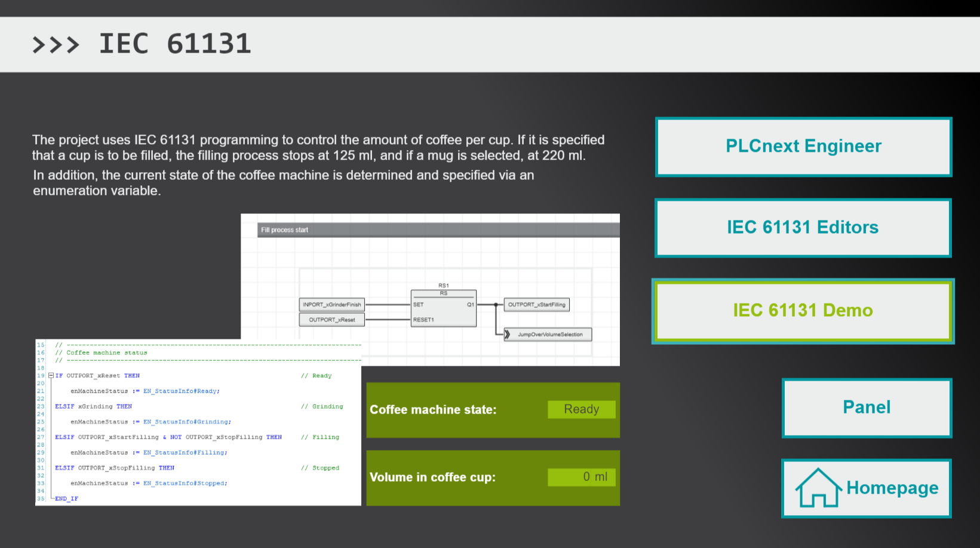Click the IF OUTPORT_xReset THEN line
Screen dimensions: 980x548
coord(97,376)
